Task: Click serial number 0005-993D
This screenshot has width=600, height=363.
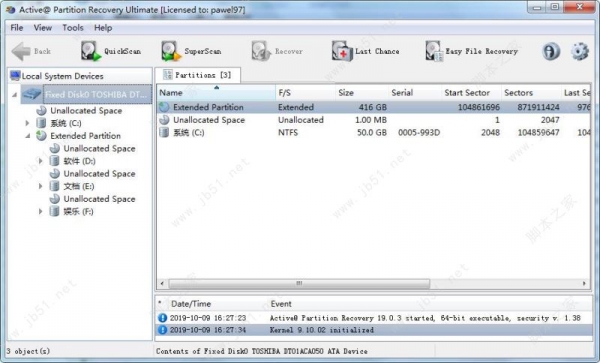Action: pyautogui.click(x=419, y=132)
